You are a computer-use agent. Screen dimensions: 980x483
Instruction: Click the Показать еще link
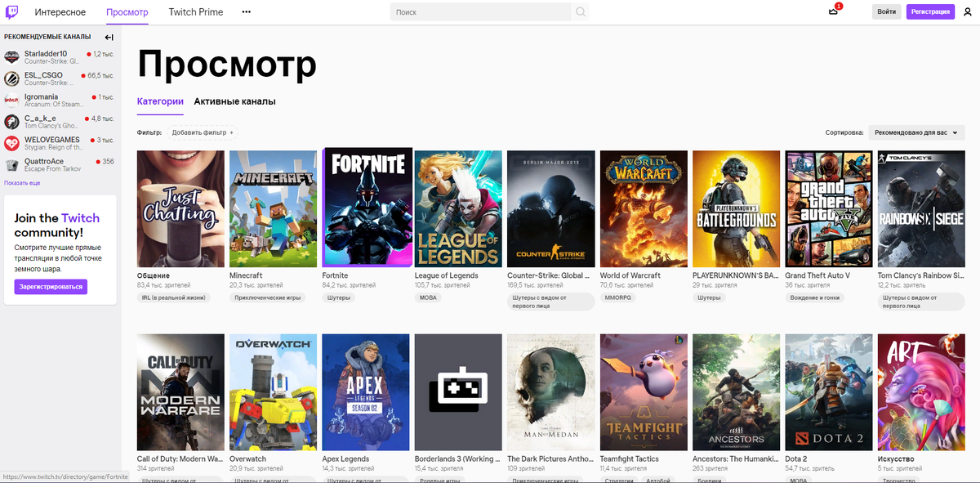(22, 183)
